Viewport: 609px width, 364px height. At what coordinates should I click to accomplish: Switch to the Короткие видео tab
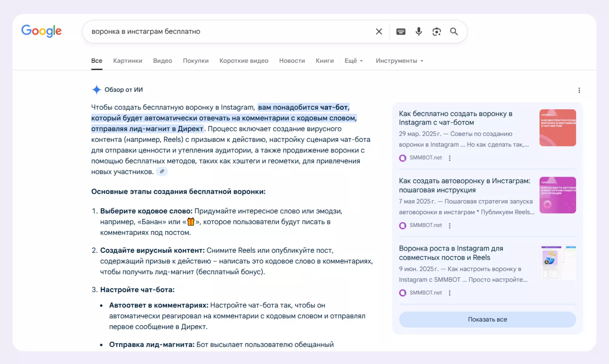coord(244,61)
